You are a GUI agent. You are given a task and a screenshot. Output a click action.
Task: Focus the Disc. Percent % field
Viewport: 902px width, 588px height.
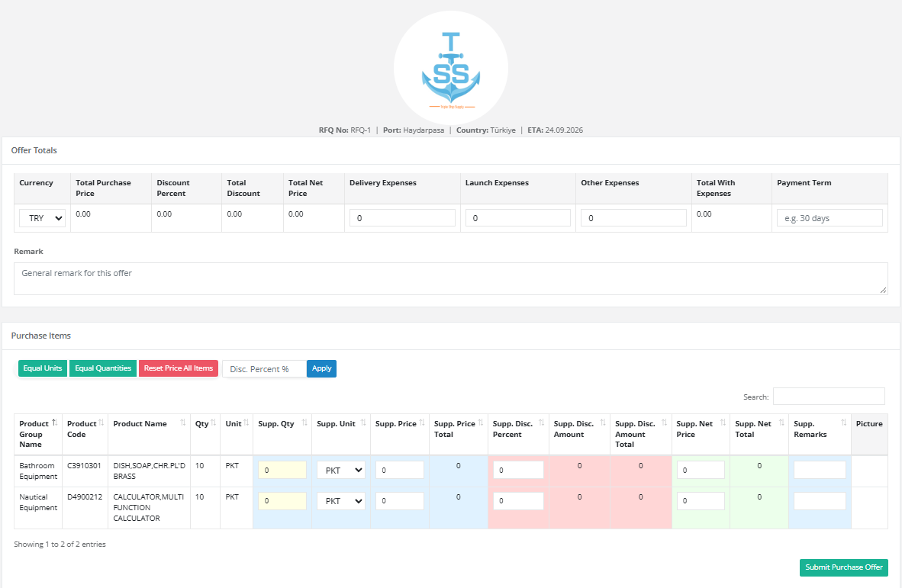tap(264, 369)
